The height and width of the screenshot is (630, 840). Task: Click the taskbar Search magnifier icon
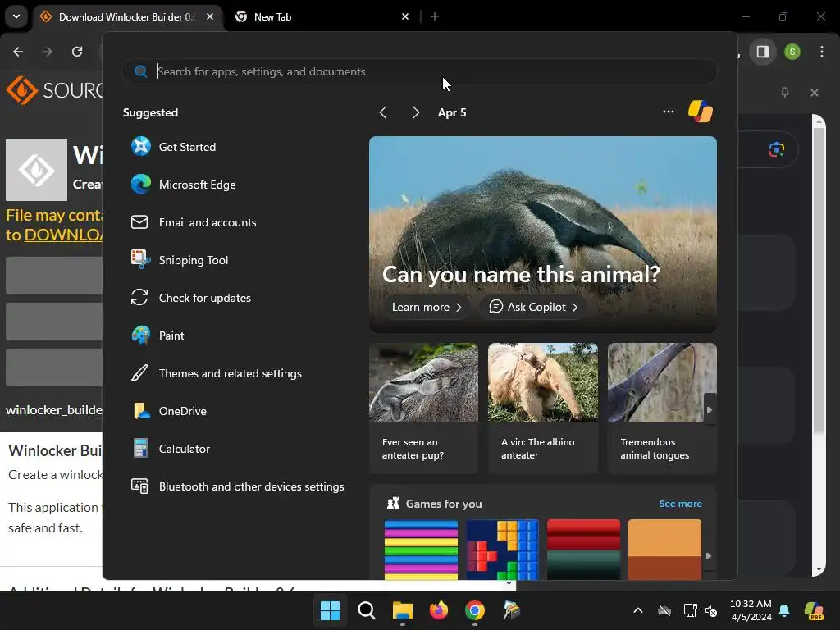pos(367,610)
